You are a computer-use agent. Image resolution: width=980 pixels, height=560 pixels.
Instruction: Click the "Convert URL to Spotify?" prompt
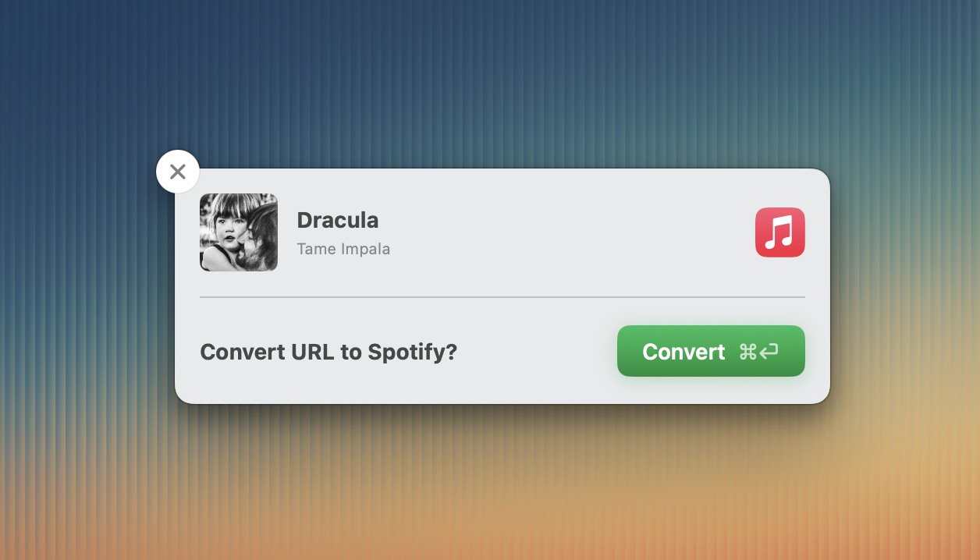(328, 353)
